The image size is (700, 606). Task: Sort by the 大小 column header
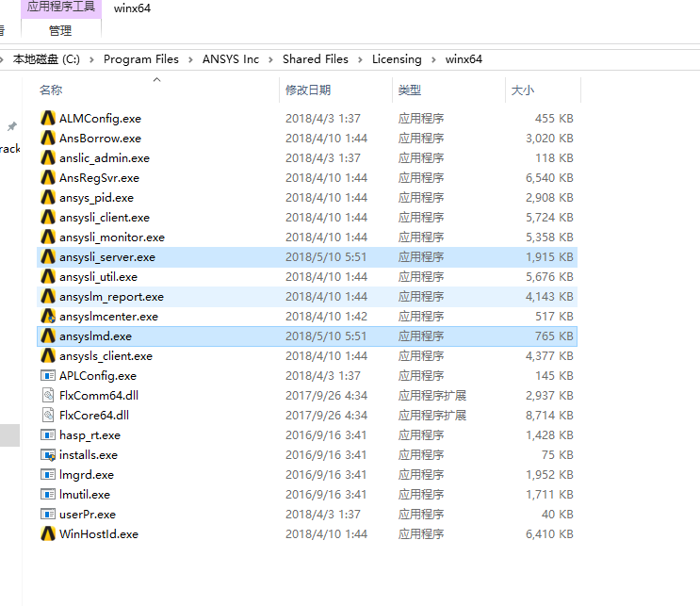[x=522, y=90]
